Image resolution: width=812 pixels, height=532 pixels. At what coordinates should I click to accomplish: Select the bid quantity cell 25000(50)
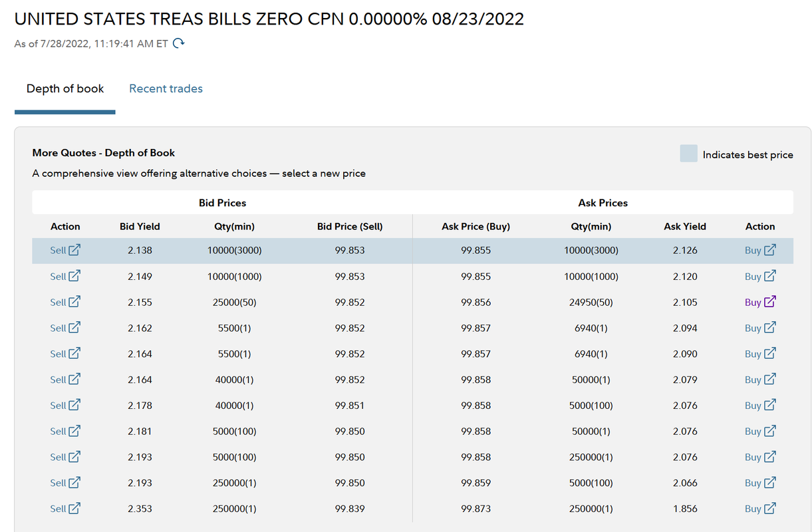(234, 302)
